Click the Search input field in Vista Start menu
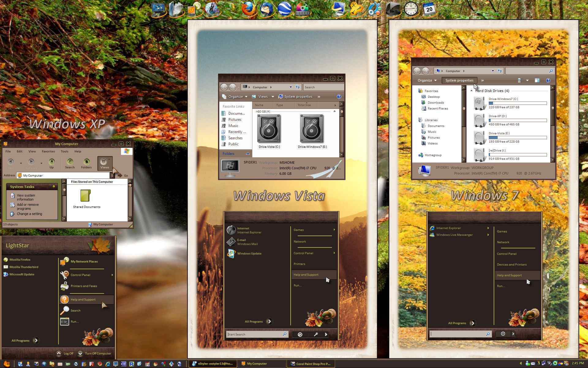The height and width of the screenshot is (368, 588). coord(254,334)
